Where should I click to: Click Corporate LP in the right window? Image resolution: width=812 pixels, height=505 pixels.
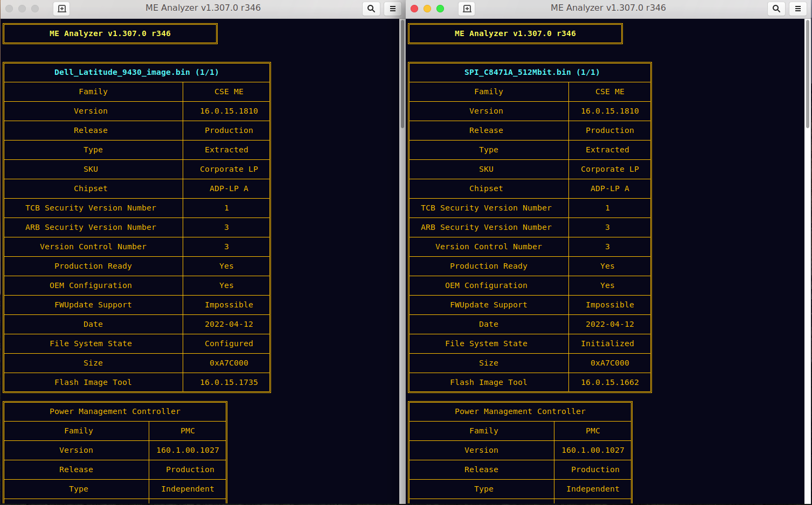[610, 169]
